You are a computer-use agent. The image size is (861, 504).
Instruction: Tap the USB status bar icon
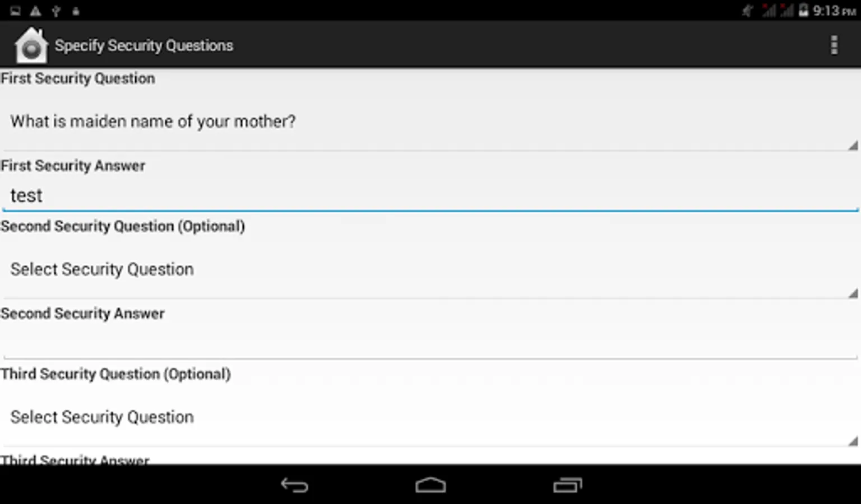pos(55,11)
